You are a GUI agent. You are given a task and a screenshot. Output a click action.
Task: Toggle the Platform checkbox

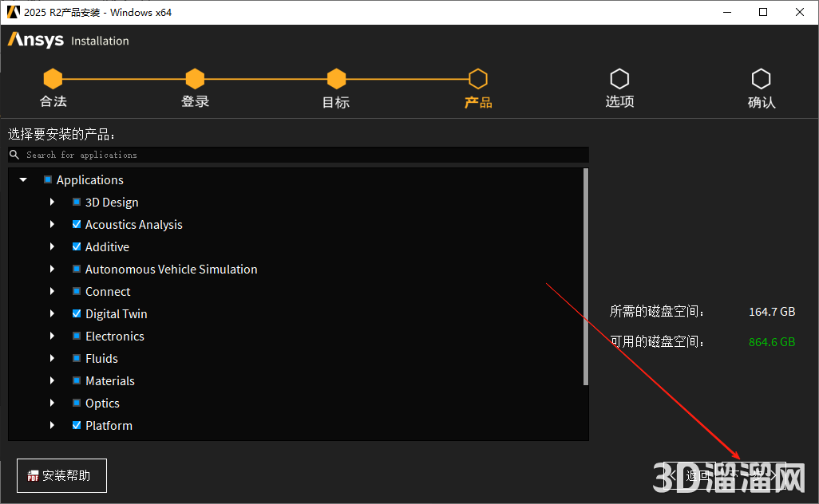pyautogui.click(x=77, y=426)
